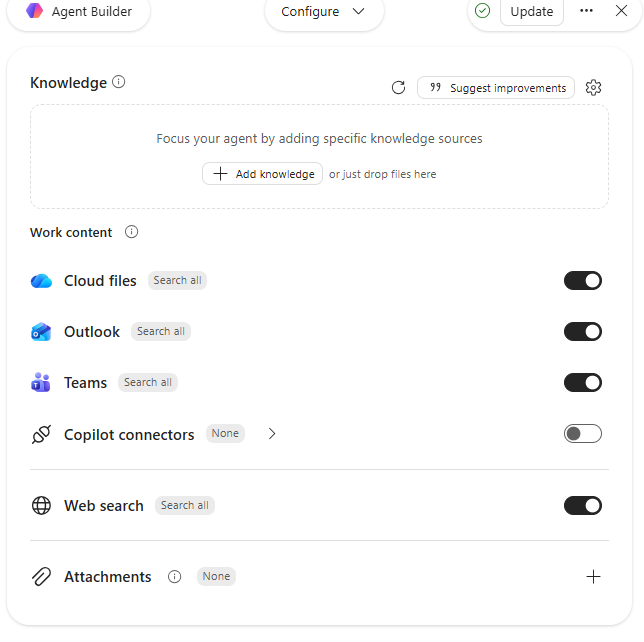
Task: Click Suggest improvements button
Action: tap(496, 87)
